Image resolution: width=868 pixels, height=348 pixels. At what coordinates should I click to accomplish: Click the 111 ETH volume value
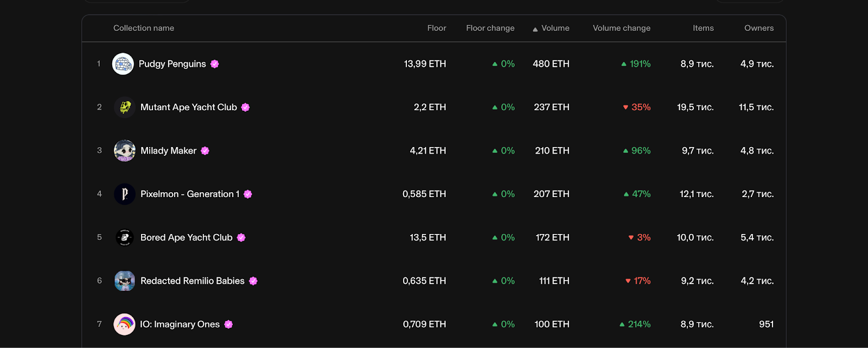click(x=554, y=281)
